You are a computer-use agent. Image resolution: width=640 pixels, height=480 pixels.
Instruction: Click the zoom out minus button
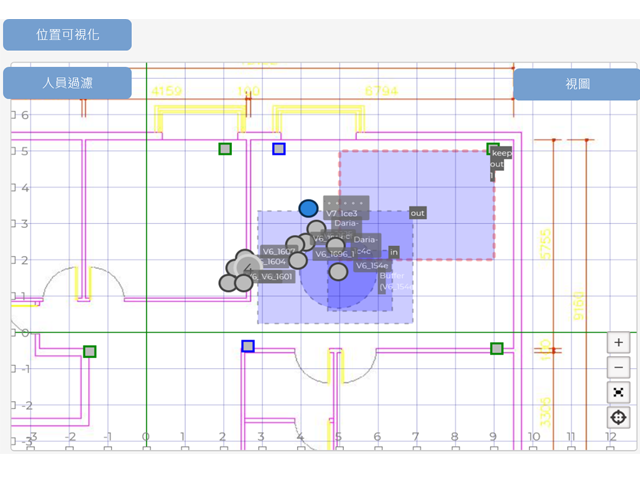tap(618, 367)
